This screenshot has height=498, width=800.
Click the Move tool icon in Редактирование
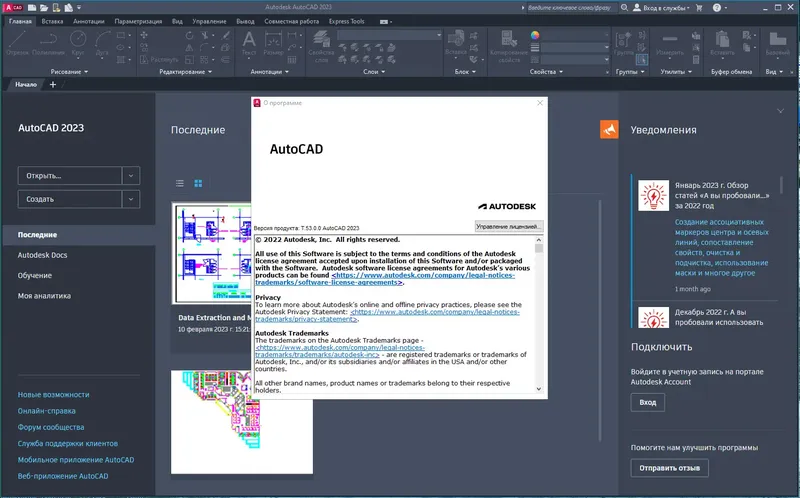[x=144, y=35]
